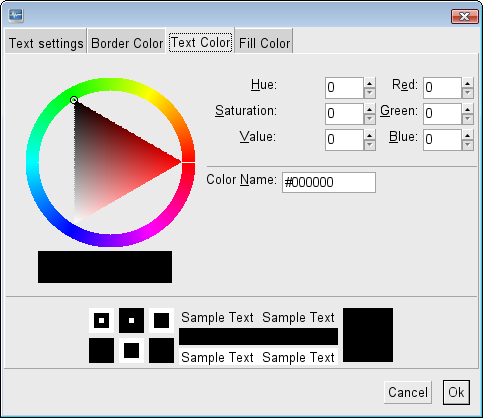Click the application icon in title bar
The width and height of the screenshot is (483, 418).
(x=16, y=15)
